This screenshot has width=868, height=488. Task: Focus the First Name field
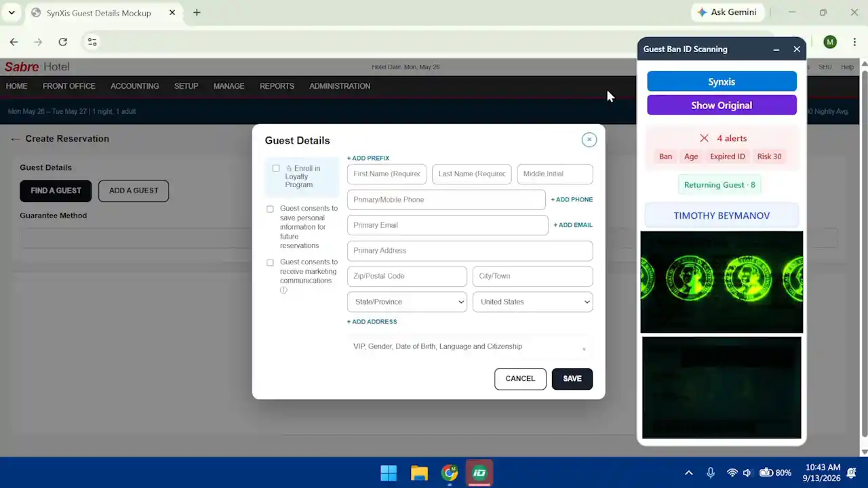coord(387,174)
